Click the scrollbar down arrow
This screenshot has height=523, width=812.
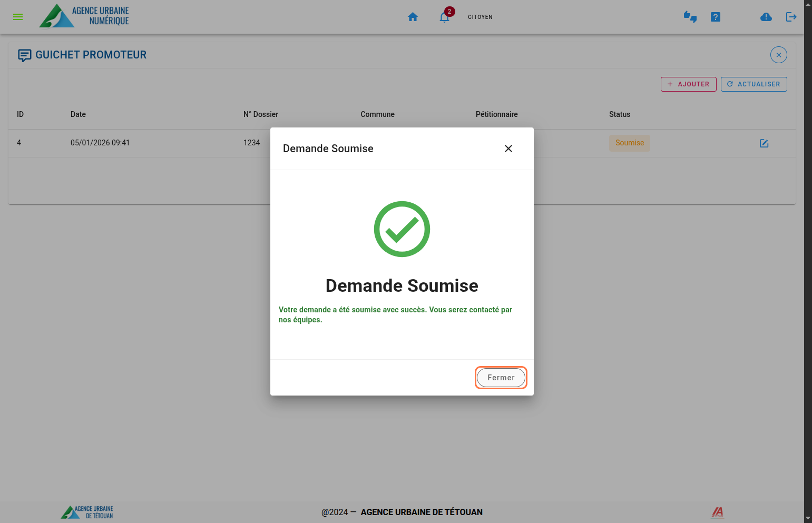[x=808, y=518]
